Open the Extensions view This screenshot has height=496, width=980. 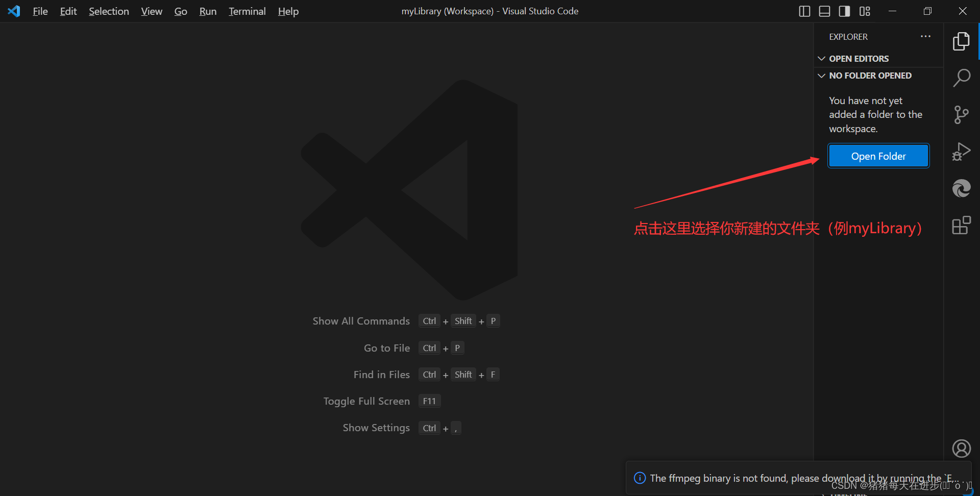click(961, 225)
